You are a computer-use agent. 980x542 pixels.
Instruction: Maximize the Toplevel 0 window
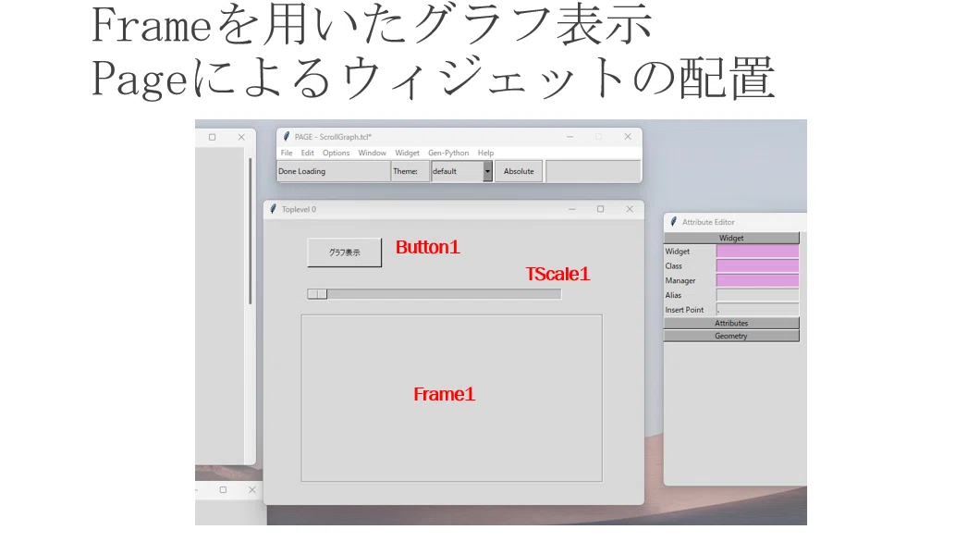pos(601,209)
